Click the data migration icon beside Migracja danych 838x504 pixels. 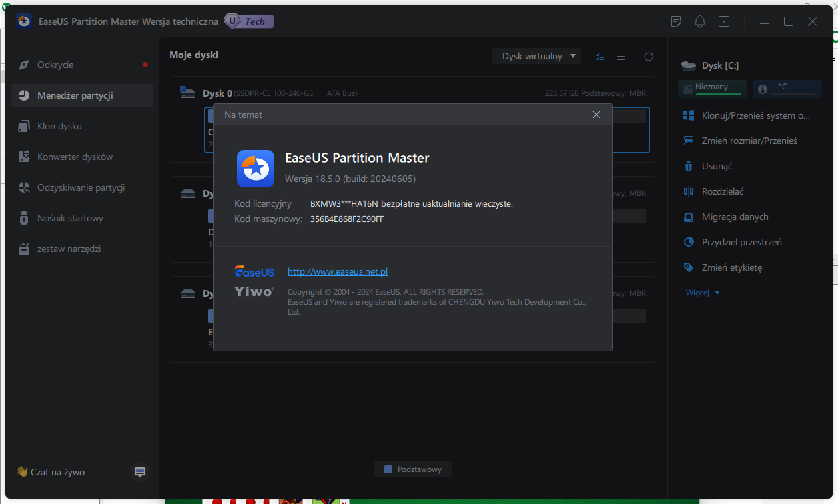pos(689,217)
